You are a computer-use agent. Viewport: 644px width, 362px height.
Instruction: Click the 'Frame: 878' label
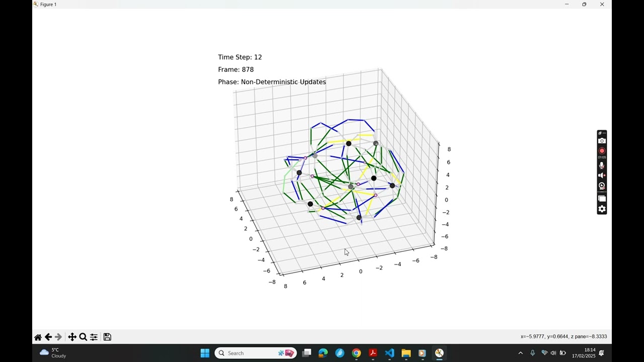236,69
